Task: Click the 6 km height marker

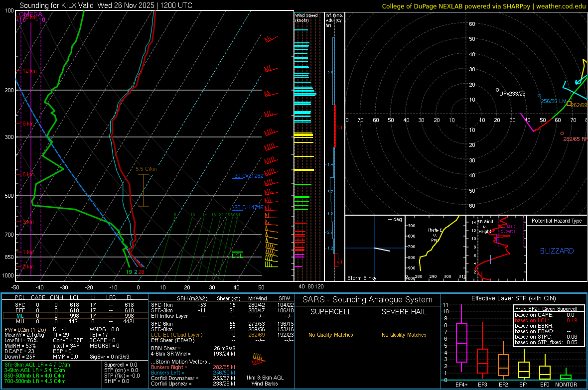Action: click(x=28, y=174)
